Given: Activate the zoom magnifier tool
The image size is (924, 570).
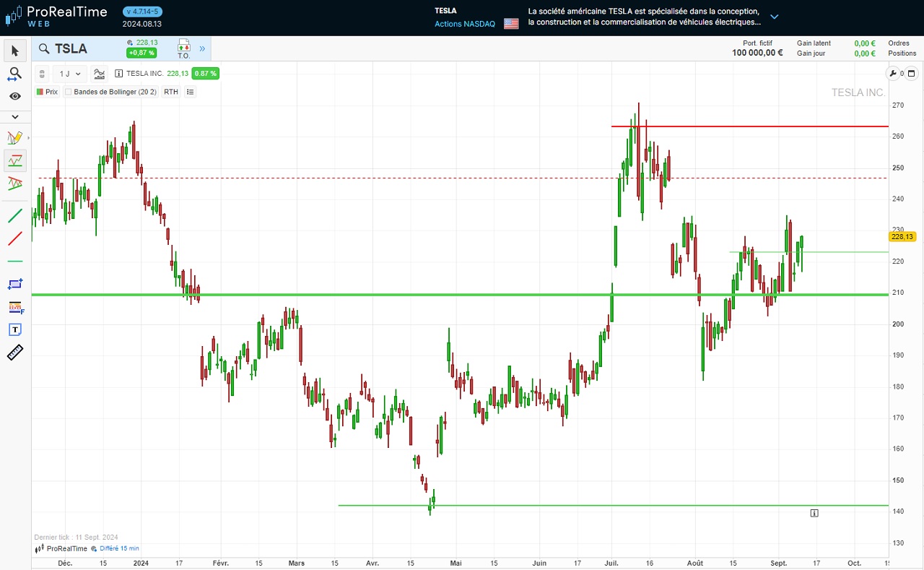Looking at the screenshot, I should [x=15, y=74].
